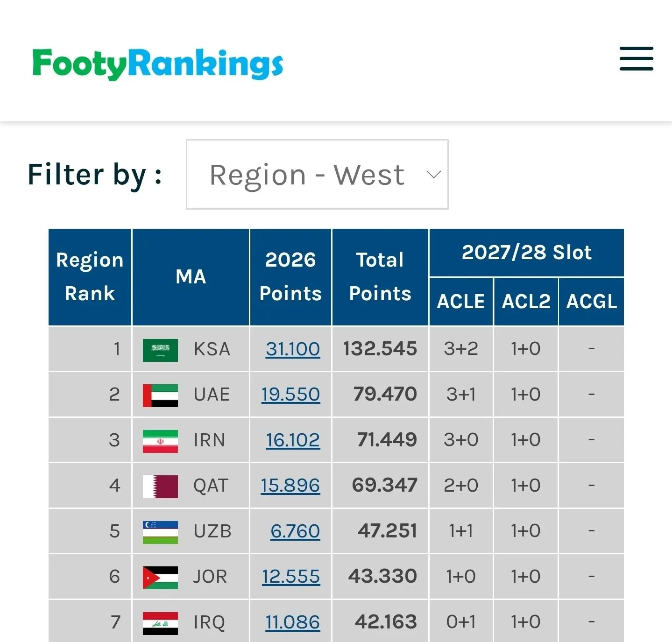The width and height of the screenshot is (672, 642).
Task: Open UAE 2026 points link 19.550
Action: coord(290,394)
